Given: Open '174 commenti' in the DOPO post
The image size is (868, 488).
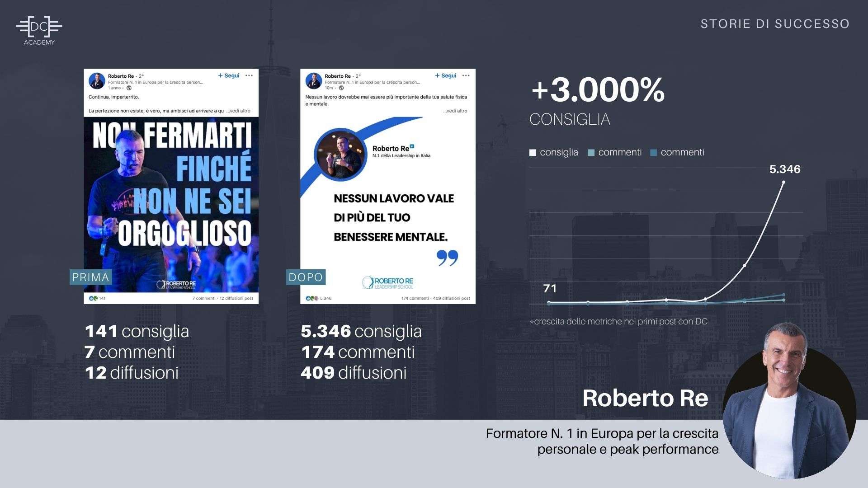Looking at the screenshot, I should click(415, 298).
